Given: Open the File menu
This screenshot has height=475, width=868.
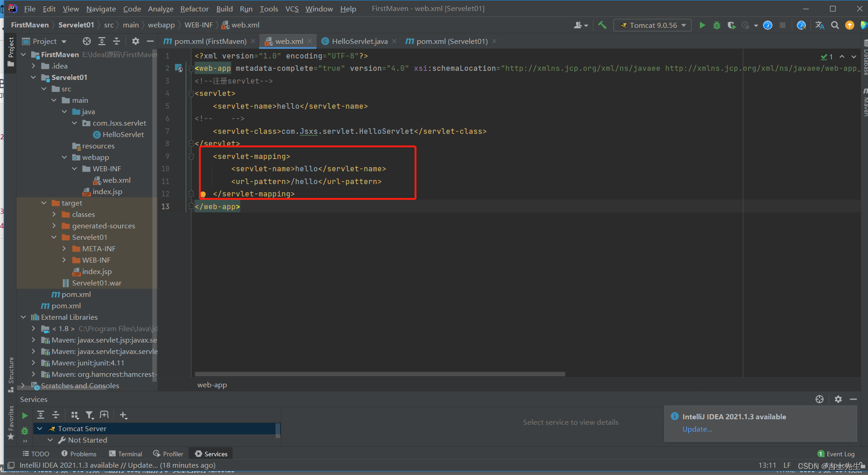Looking at the screenshot, I should click(30, 9).
